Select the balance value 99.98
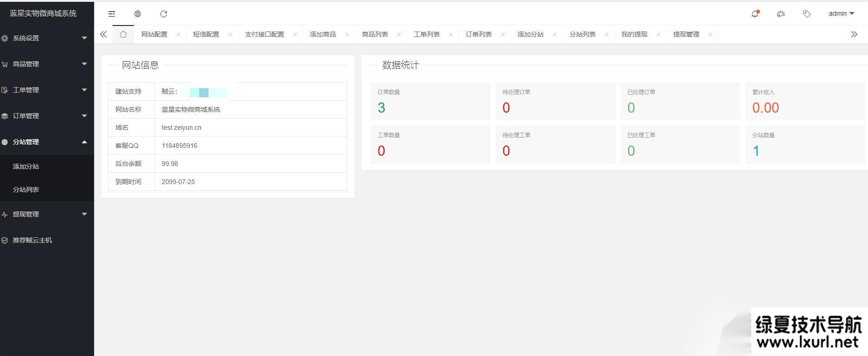Screen dimensions: 868x356 [x=170, y=164]
